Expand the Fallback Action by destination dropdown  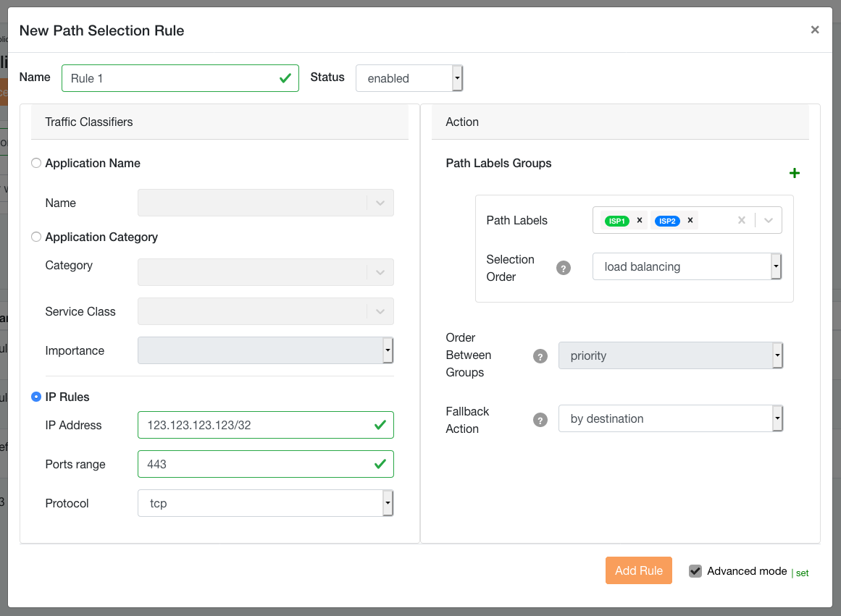click(670, 418)
